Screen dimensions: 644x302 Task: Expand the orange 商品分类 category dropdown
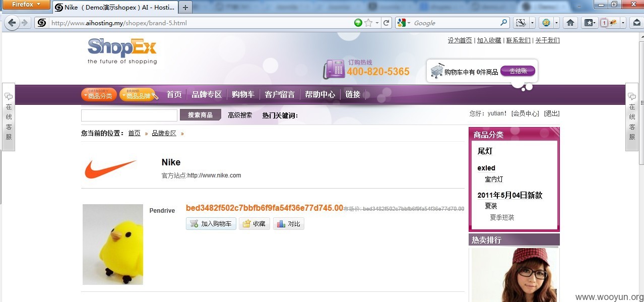(x=99, y=94)
